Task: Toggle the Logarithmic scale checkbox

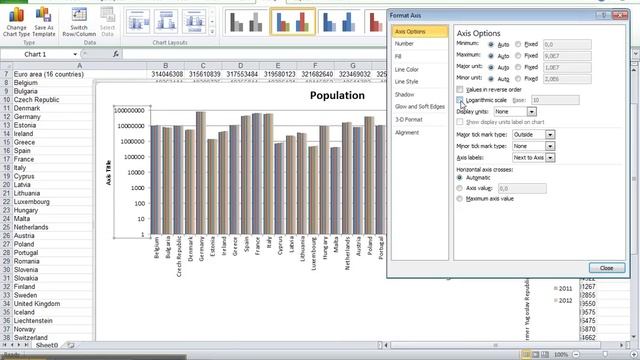Action: (x=460, y=100)
